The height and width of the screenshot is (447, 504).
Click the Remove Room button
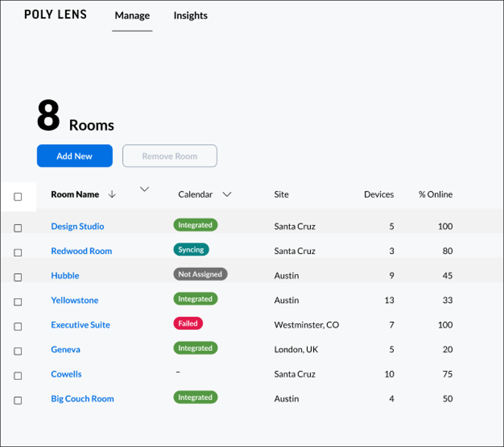[169, 156]
